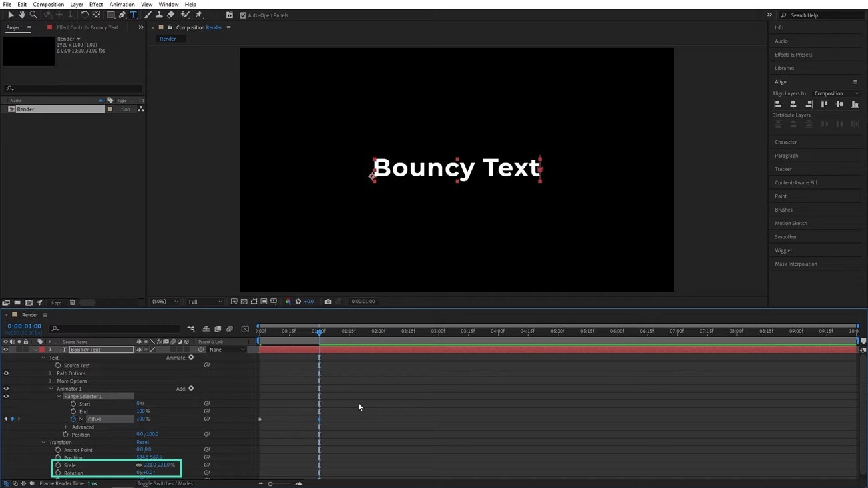Enable frame blending for timeline icon
The image size is (868, 488).
coord(218,329)
